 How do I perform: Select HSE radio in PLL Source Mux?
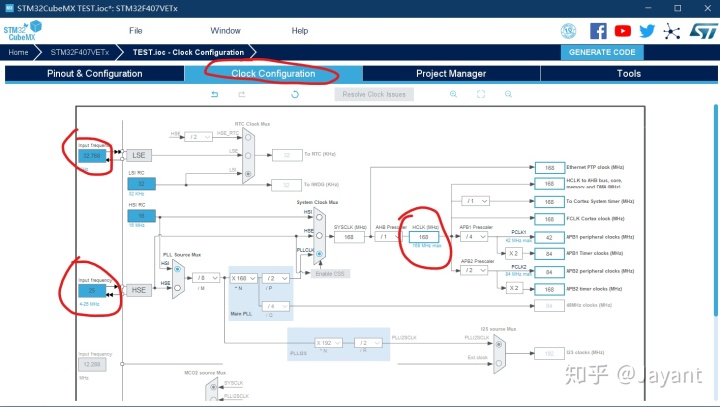[x=177, y=288]
